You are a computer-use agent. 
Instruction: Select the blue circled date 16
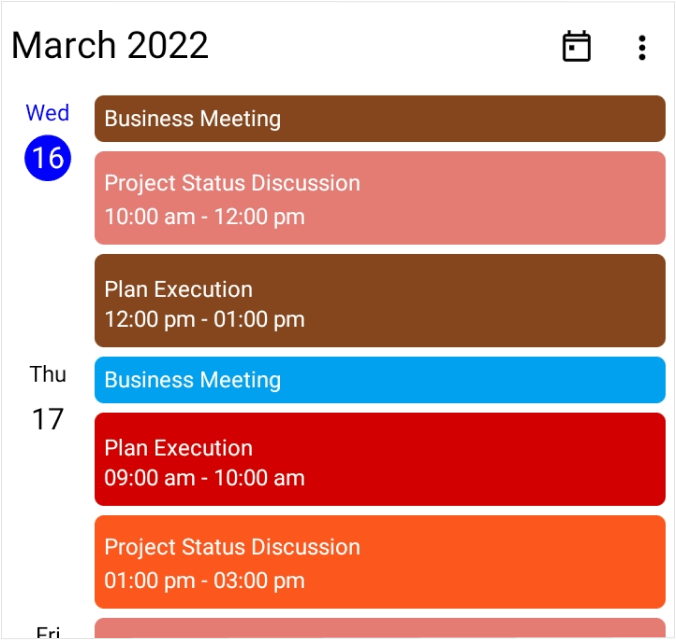48,157
